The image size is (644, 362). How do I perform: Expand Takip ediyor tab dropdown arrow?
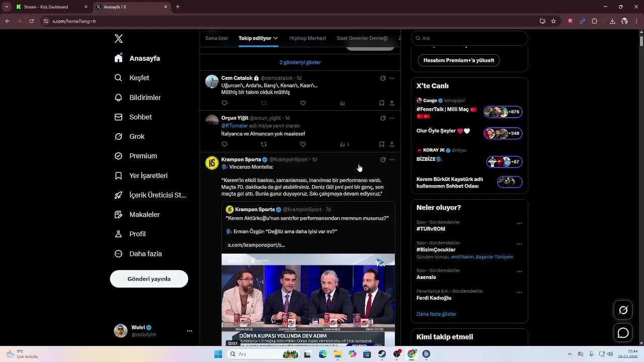tap(276, 38)
